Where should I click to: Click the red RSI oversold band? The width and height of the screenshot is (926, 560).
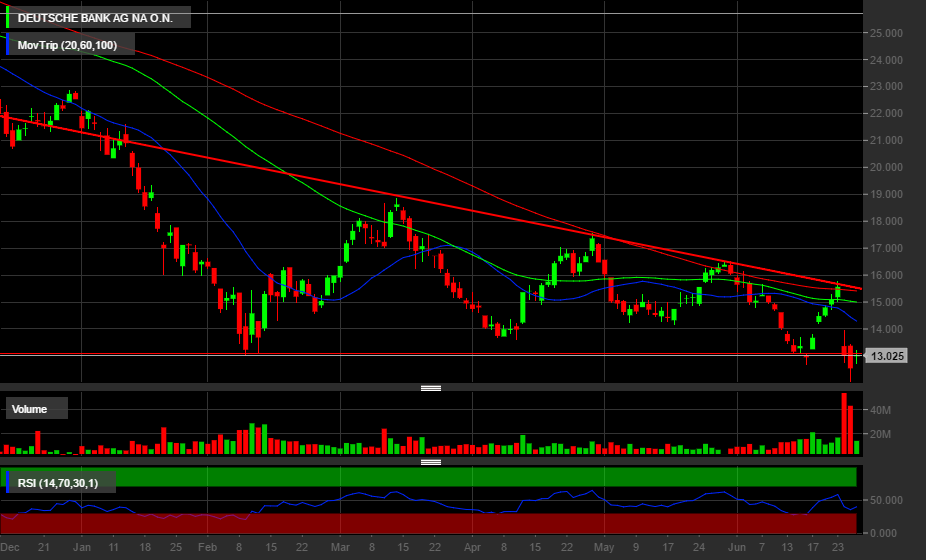click(x=428, y=524)
